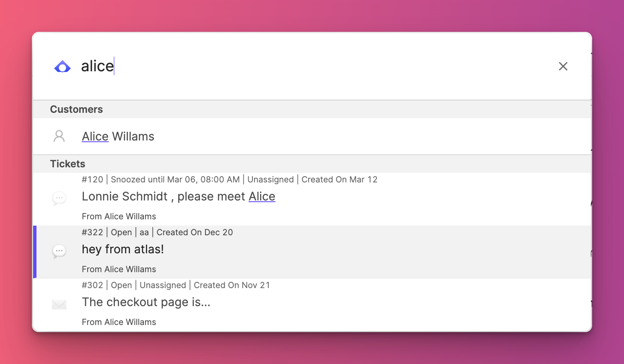This screenshot has height=364, width=624.
Task: Close the search dialog with X
Action: click(x=563, y=66)
